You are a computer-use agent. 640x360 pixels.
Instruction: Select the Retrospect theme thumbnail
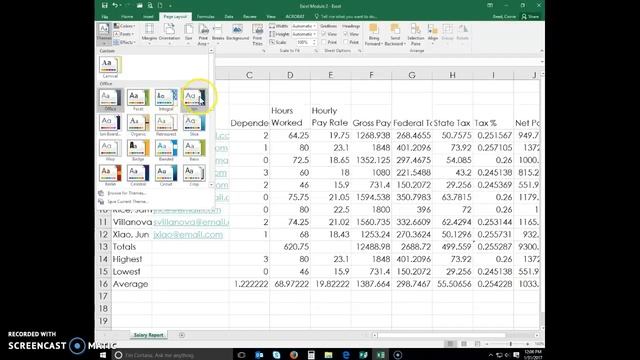166,125
